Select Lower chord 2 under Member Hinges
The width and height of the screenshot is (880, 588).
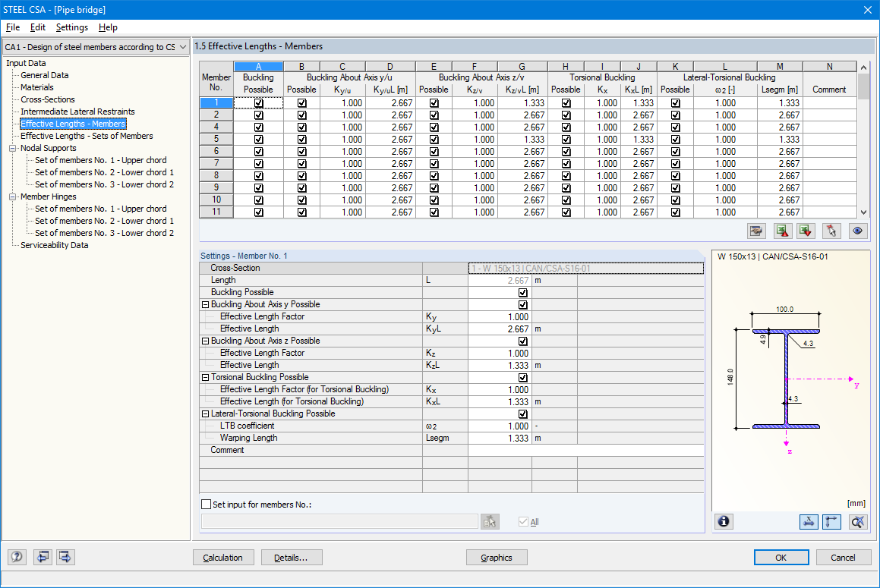pyautogui.click(x=104, y=234)
